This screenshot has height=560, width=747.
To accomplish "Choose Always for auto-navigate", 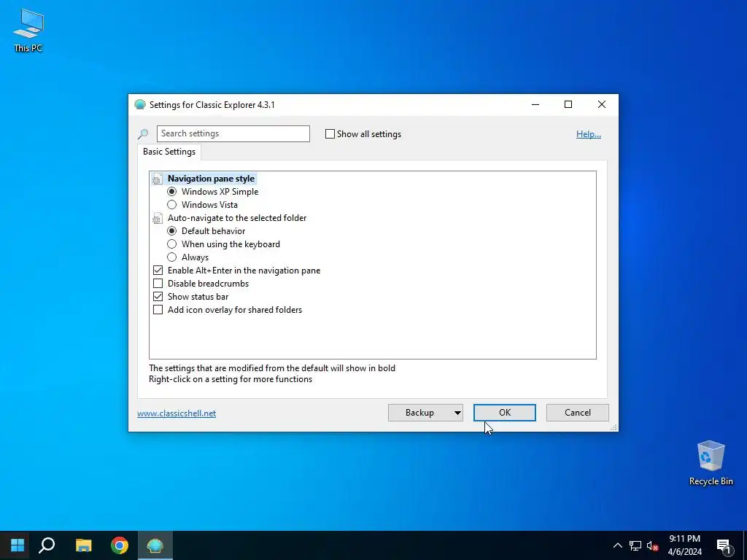I will pyautogui.click(x=172, y=257).
